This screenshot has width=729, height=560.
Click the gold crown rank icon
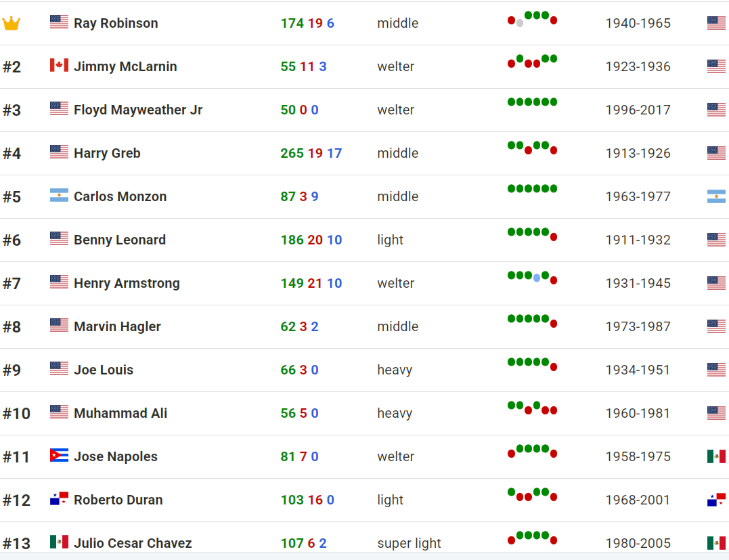(x=12, y=24)
